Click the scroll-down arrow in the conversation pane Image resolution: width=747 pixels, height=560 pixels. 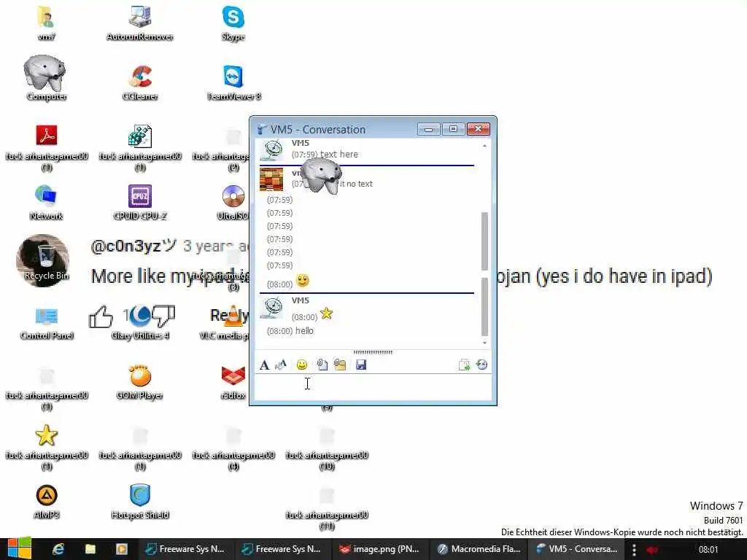[x=484, y=343]
